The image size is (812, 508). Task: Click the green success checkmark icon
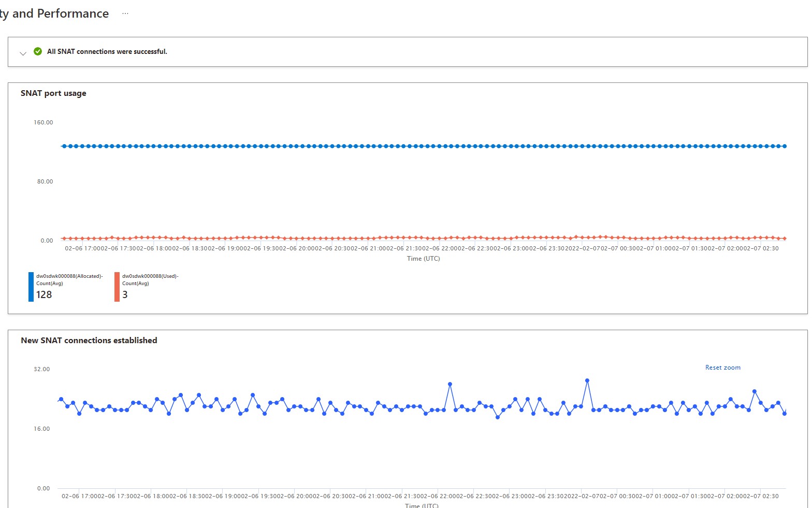point(38,51)
